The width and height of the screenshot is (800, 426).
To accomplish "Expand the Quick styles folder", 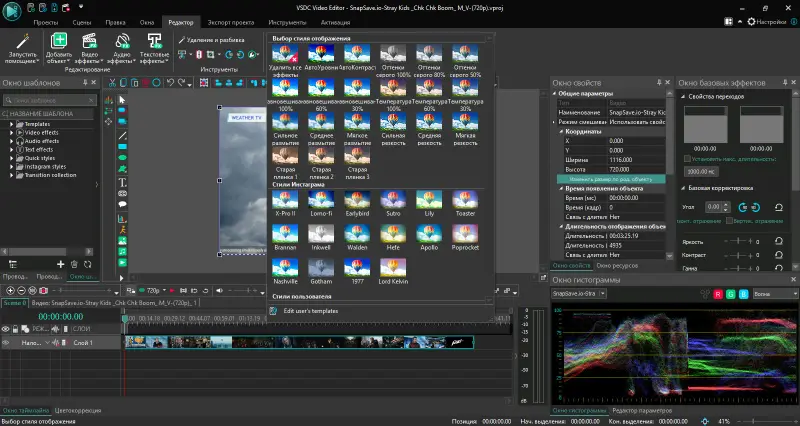I will tap(12, 158).
